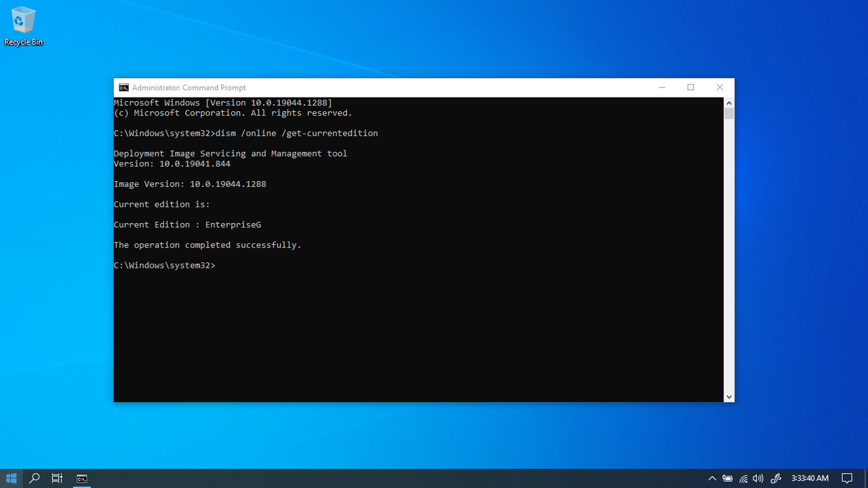The image size is (868, 488).
Task: Click the 'Current edition is:' line
Action: tap(162, 205)
